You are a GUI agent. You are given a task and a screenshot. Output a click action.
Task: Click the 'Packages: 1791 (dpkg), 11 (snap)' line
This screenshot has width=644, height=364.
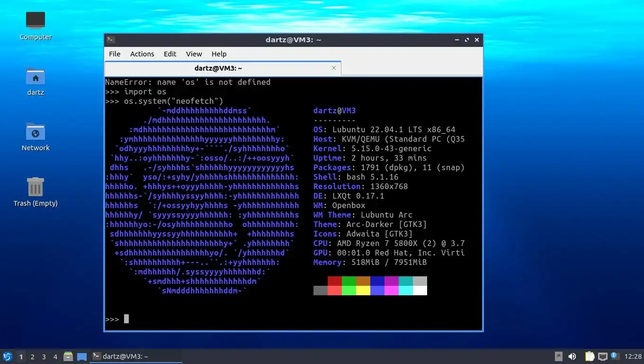pos(389,167)
